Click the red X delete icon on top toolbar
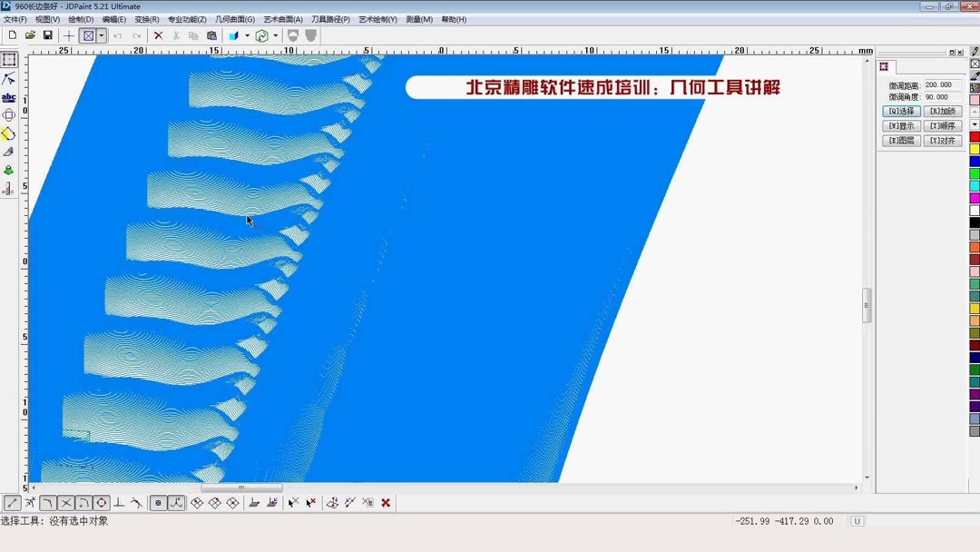 [158, 34]
